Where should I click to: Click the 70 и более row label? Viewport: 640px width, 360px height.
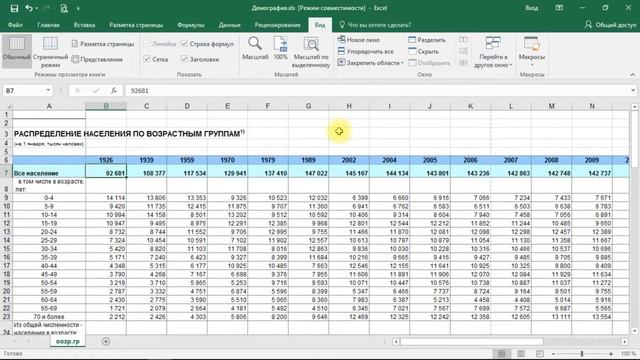click(49, 317)
